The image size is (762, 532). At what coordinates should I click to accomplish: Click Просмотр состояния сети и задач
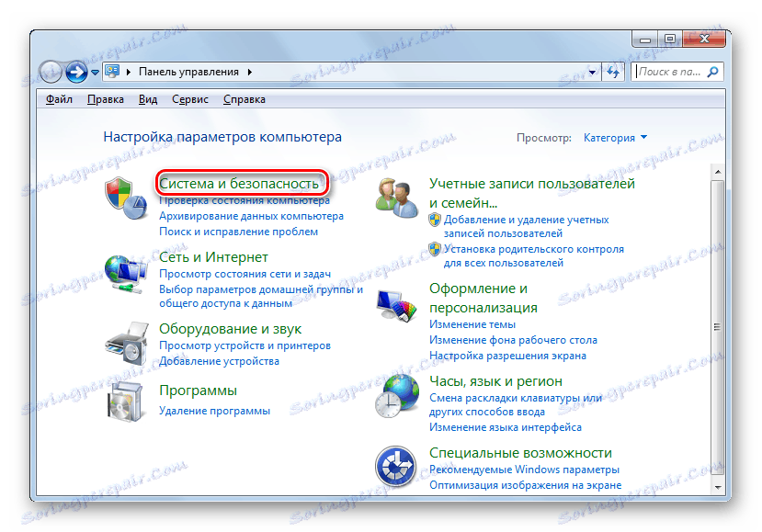245,274
